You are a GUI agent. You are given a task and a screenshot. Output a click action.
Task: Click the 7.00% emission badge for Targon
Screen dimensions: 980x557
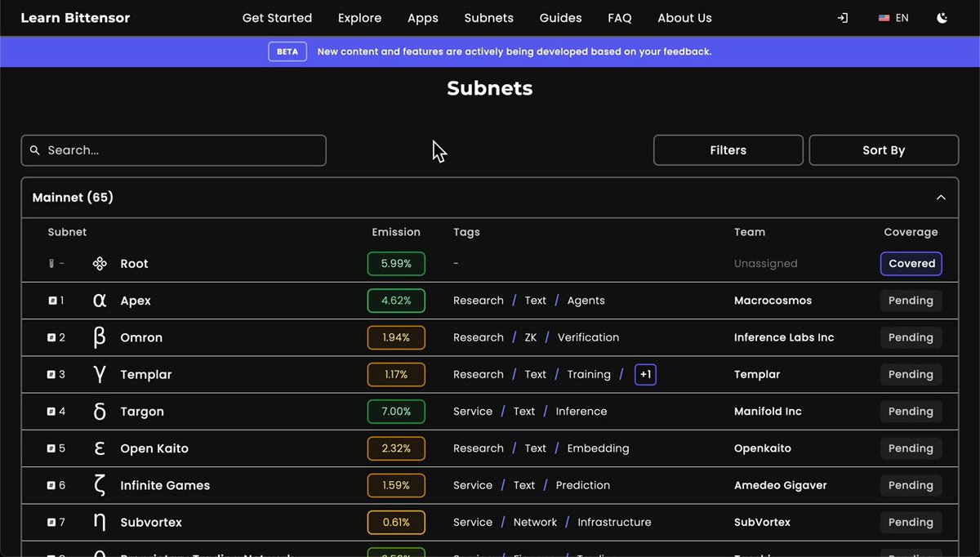tap(396, 412)
